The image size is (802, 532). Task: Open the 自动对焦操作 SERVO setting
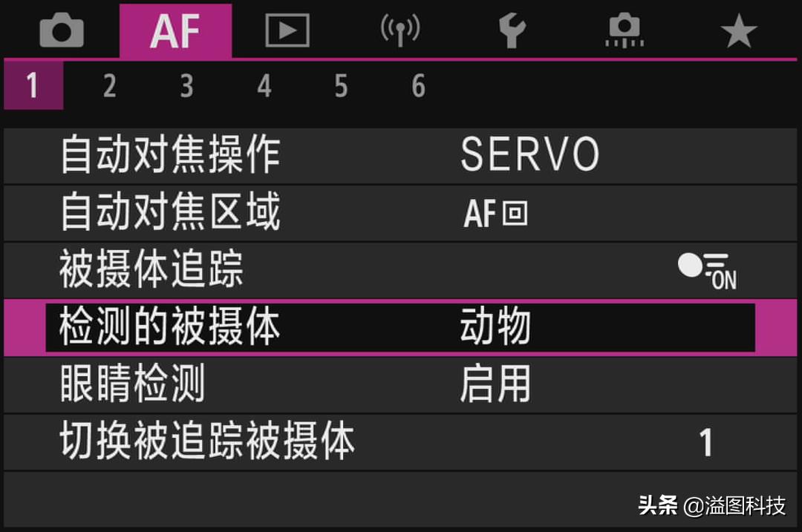tap(529, 155)
